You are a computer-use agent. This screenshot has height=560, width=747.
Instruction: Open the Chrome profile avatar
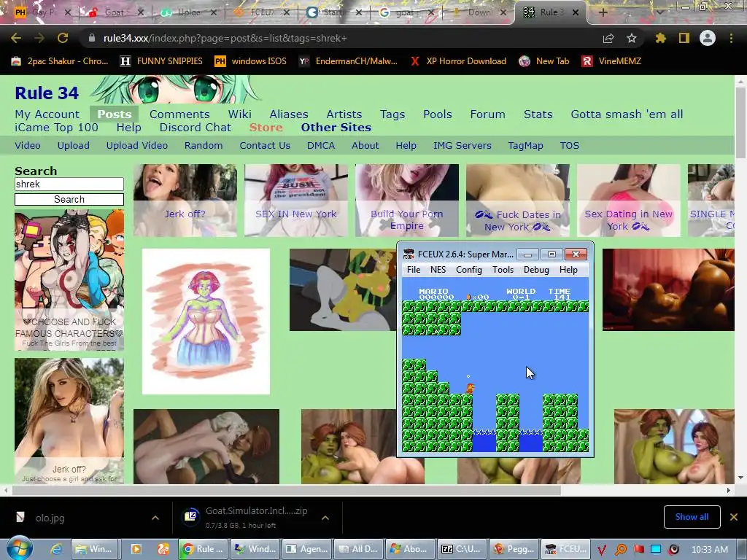(x=708, y=38)
